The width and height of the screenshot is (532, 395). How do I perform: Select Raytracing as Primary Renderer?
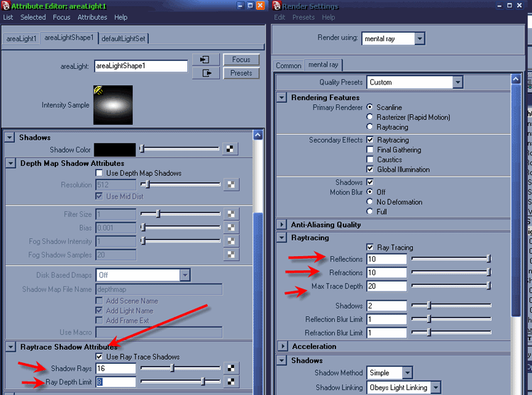point(370,127)
